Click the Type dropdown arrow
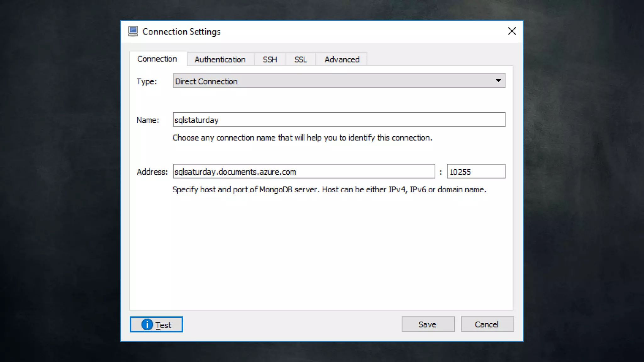This screenshot has width=644, height=362. pos(498,81)
